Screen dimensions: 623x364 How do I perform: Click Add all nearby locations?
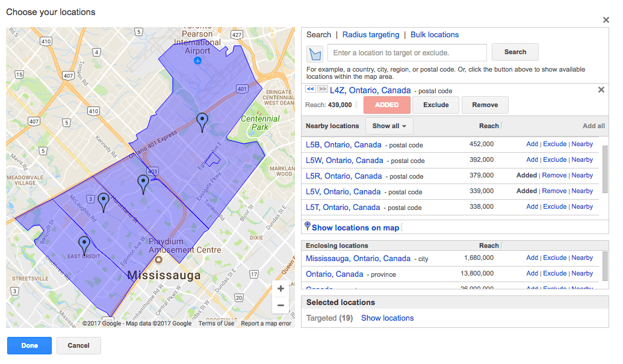[x=594, y=126]
